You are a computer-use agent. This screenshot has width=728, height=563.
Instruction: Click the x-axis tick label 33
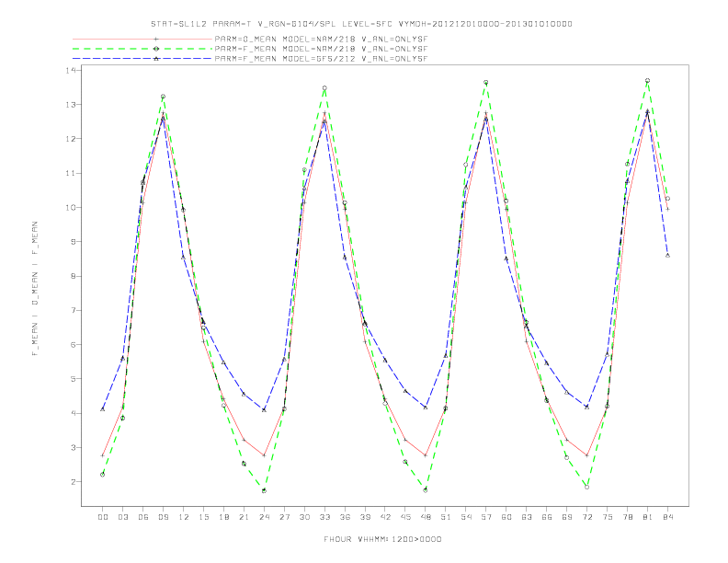(324, 517)
